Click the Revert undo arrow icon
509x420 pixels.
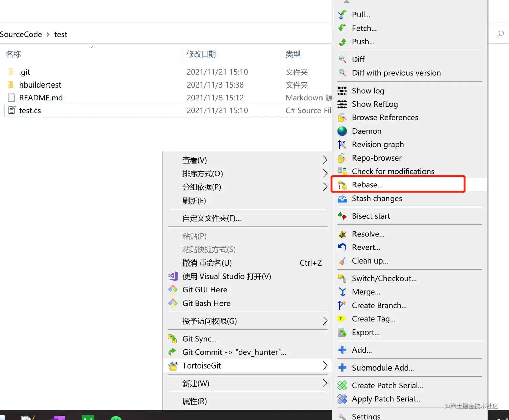click(x=342, y=247)
